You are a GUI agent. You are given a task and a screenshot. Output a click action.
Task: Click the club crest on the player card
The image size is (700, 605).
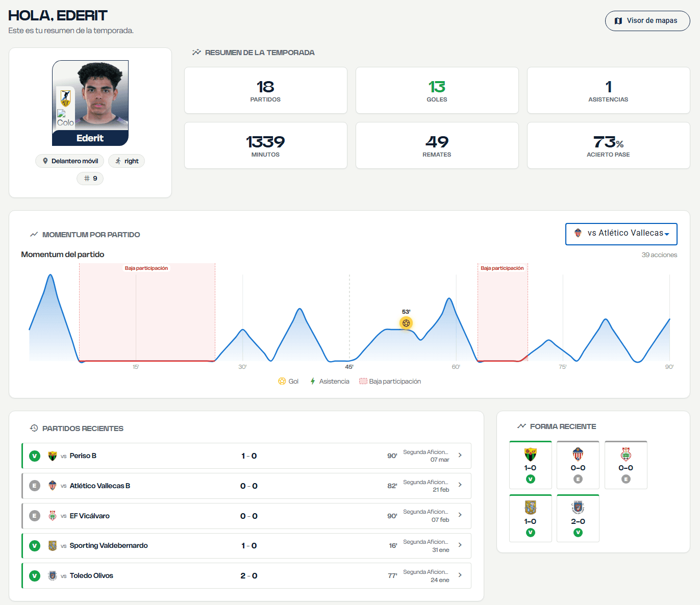coord(66,97)
